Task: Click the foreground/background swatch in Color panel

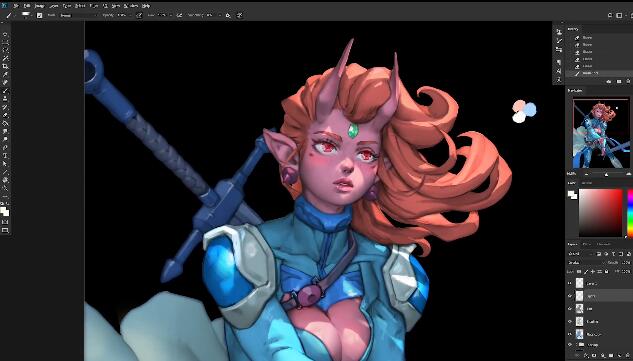Action: click(572, 195)
